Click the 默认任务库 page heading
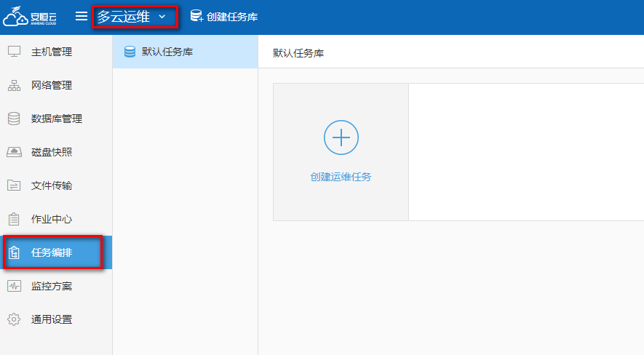 [x=298, y=53]
